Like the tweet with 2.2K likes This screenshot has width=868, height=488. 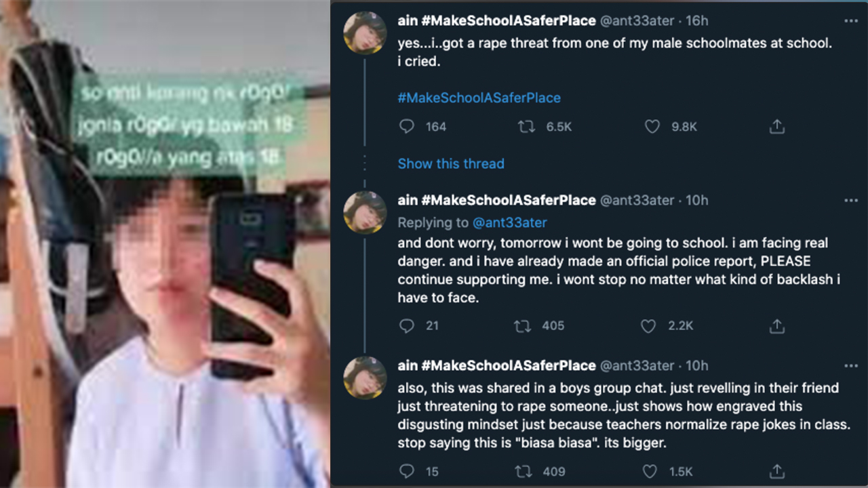click(x=648, y=326)
